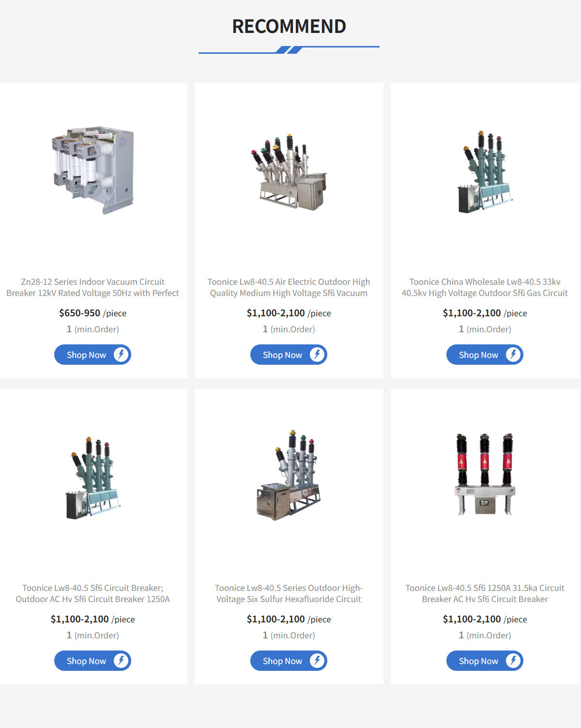
Task: Open the stainless steel Lw8-40.5 Air Electric image
Action: [289, 172]
